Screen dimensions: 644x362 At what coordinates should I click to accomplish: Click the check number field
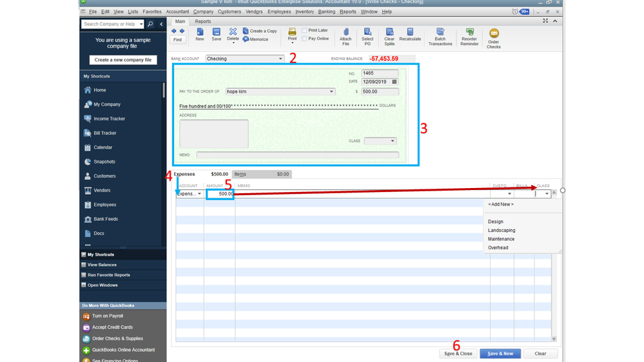[380, 73]
